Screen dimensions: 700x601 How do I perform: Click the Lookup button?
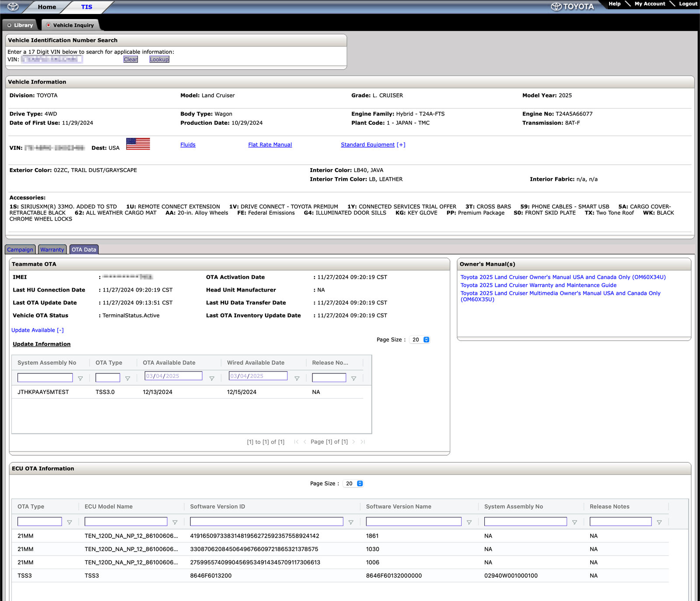pos(159,60)
